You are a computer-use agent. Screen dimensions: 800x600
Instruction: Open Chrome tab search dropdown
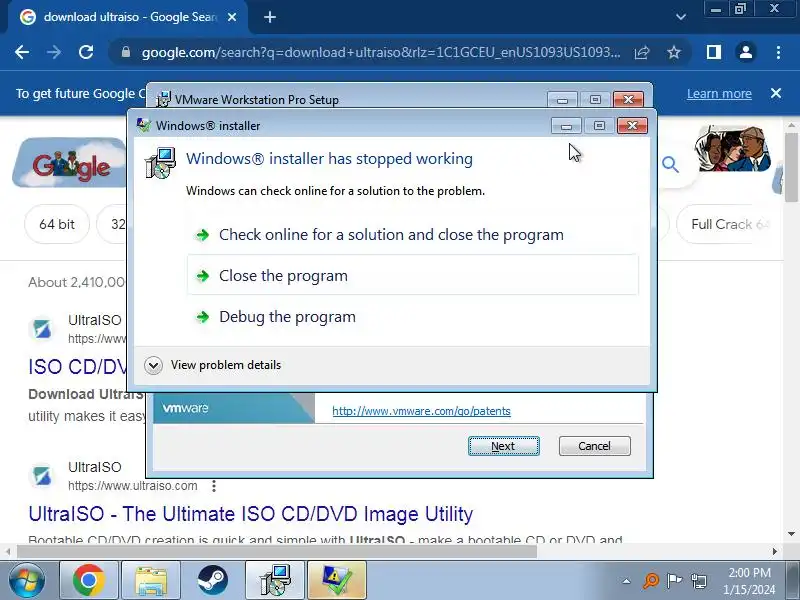(681, 17)
